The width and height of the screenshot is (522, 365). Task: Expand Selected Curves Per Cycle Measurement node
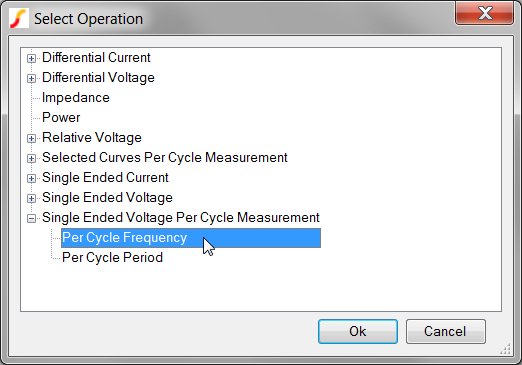[x=31, y=158]
